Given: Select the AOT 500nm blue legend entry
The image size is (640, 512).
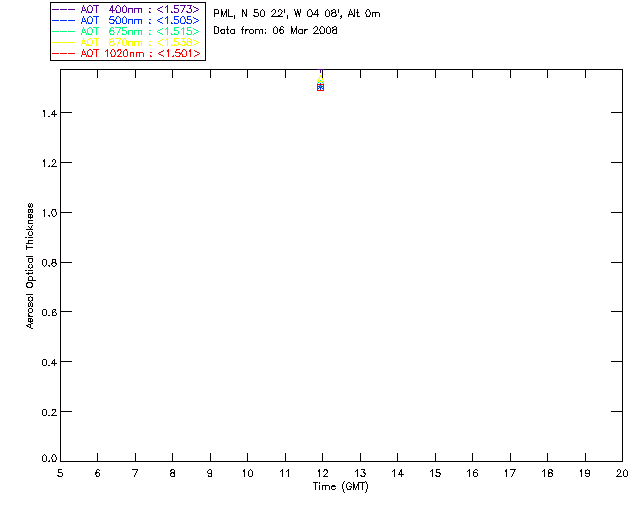Looking at the screenshot, I should [127, 20].
